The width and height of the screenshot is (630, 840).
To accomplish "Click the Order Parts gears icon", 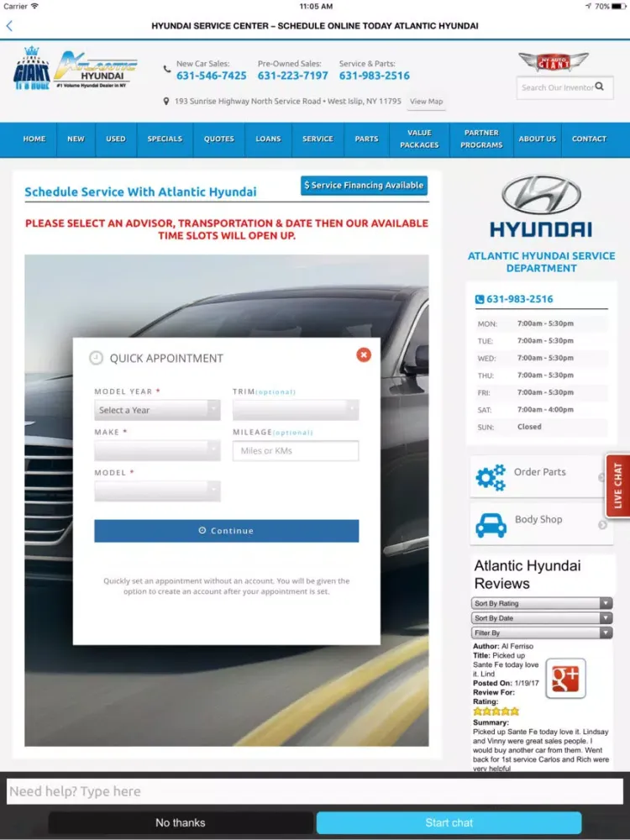I will [491, 477].
